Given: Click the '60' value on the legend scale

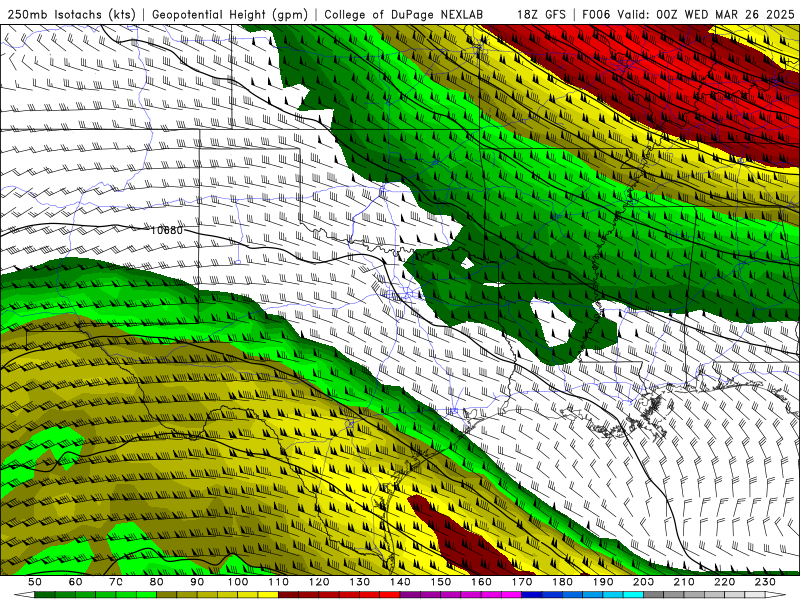Looking at the screenshot, I should [76, 582].
